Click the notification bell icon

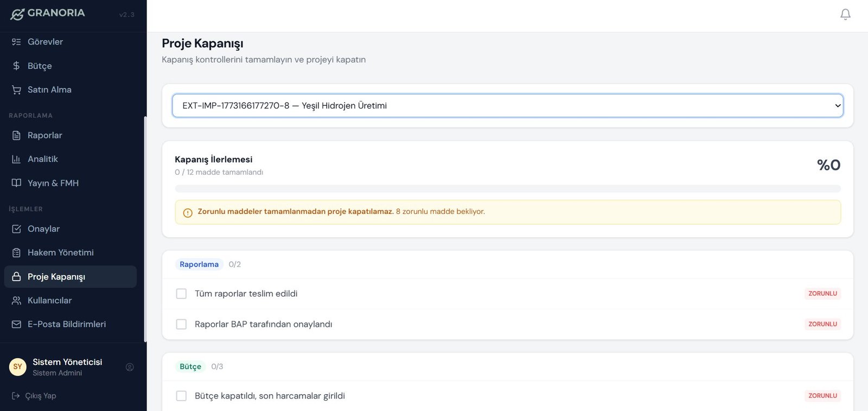845,15
